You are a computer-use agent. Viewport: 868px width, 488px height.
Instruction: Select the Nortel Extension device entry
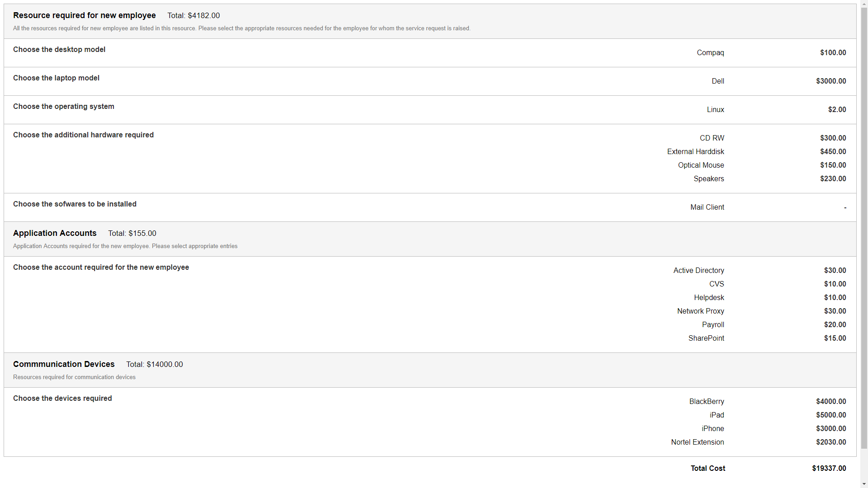pos(697,442)
